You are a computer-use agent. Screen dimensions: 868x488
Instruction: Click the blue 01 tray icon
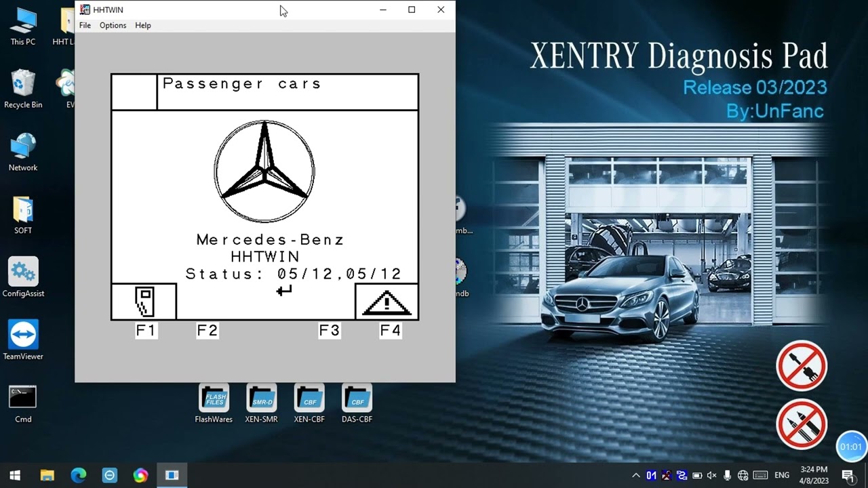point(651,475)
